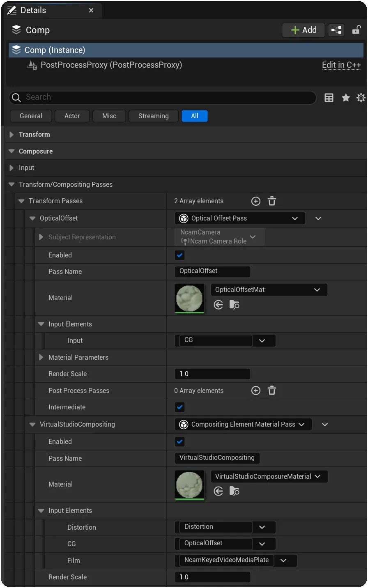Open the details settings gear

point(361,98)
